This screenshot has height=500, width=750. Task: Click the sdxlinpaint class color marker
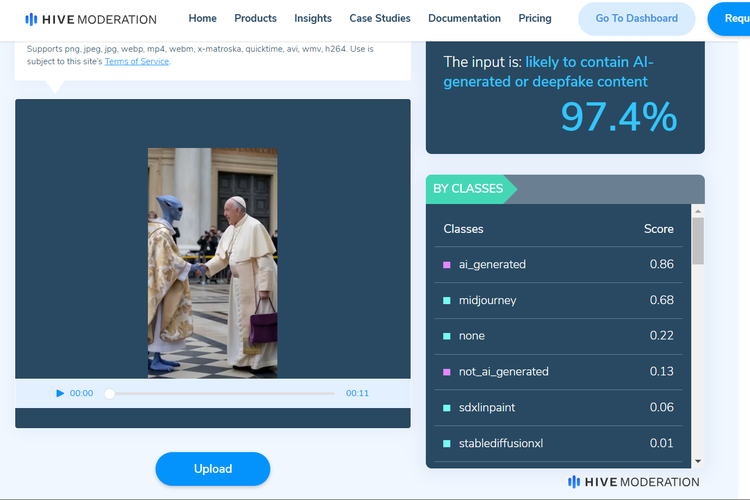pyautogui.click(x=447, y=408)
